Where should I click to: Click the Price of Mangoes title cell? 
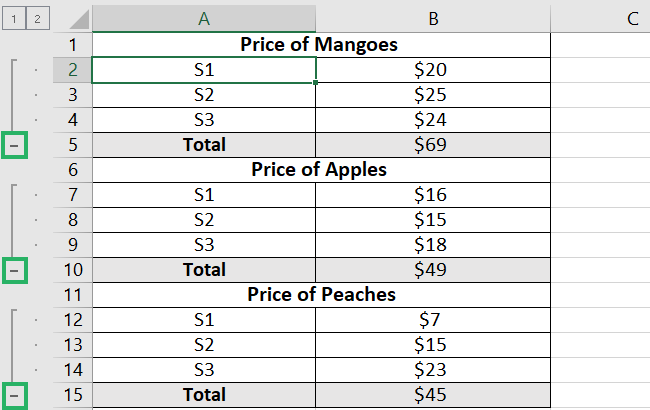pyautogui.click(x=321, y=45)
